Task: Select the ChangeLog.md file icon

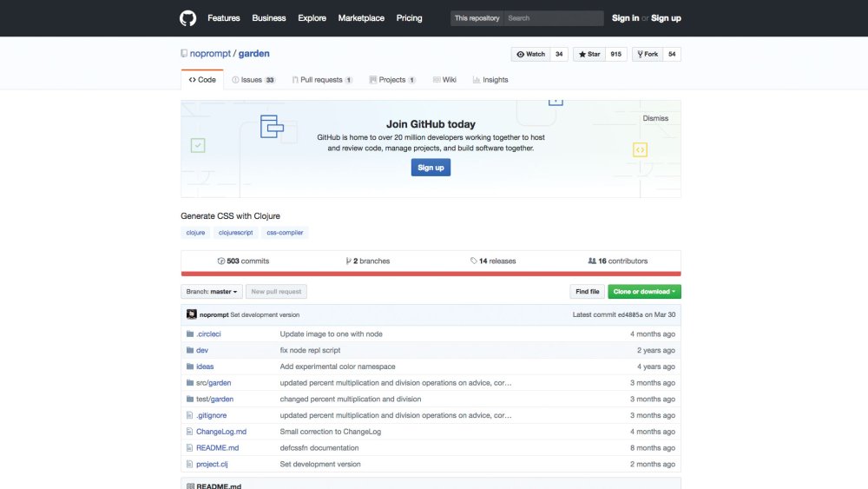Action: (x=190, y=432)
